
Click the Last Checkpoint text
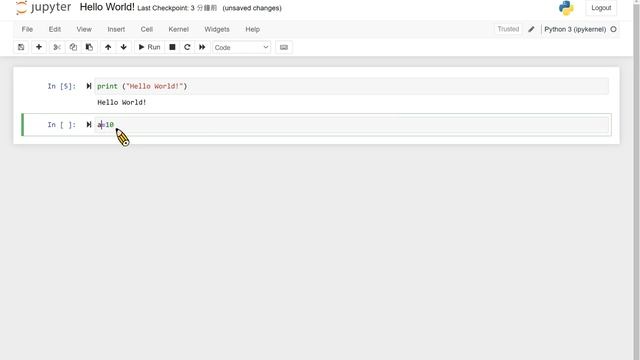click(x=177, y=8)
